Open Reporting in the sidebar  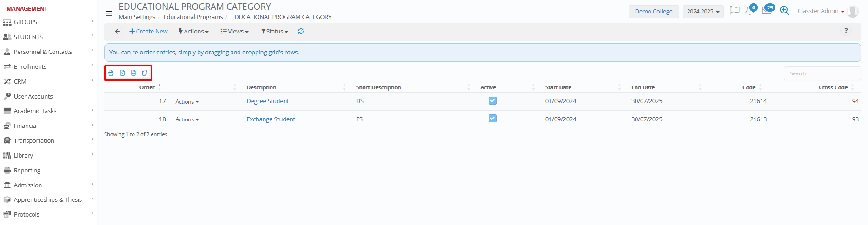[x=27, y=170]
